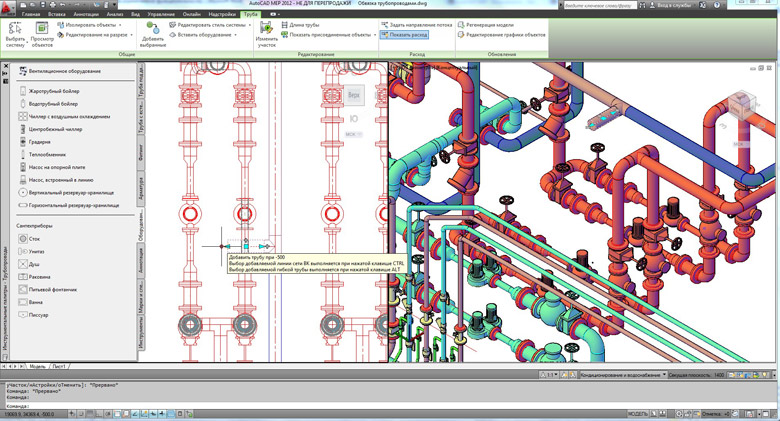
Task: Click Вход в службы link
Action: click(670, 5)
